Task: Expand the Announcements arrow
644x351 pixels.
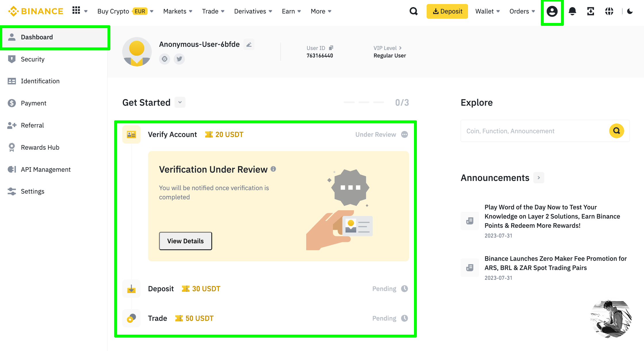Action: click(538, 178)
